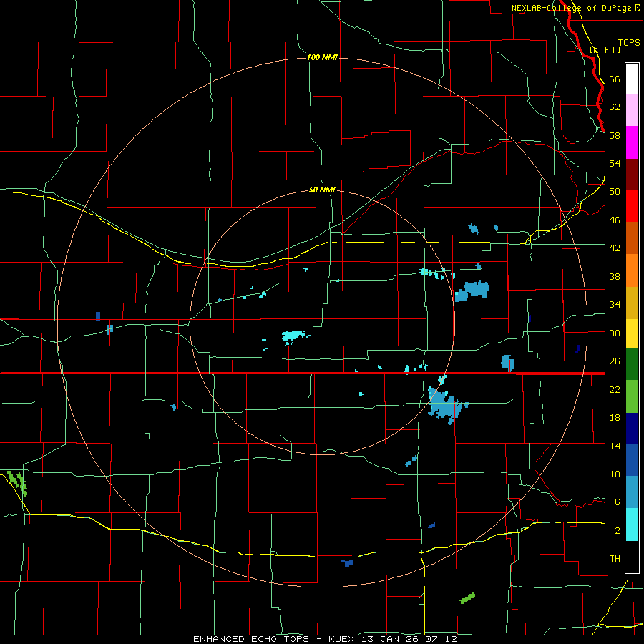
Task: Click the 42 legend value
Action: point(615,248)
